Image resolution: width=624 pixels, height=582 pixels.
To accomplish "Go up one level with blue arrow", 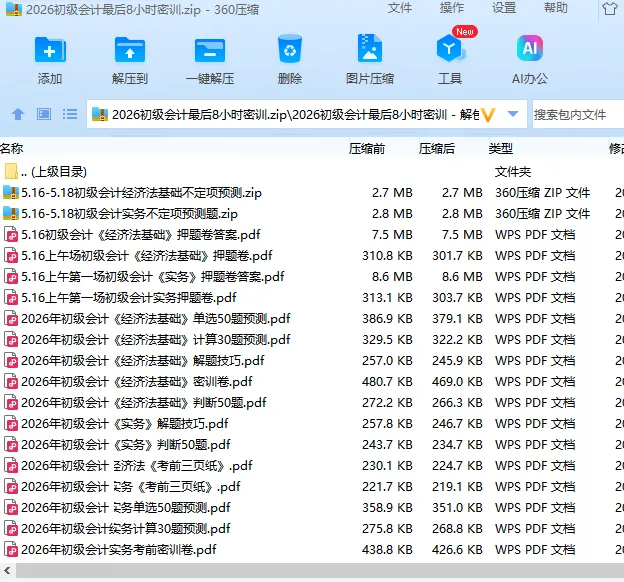I will 18,114.
